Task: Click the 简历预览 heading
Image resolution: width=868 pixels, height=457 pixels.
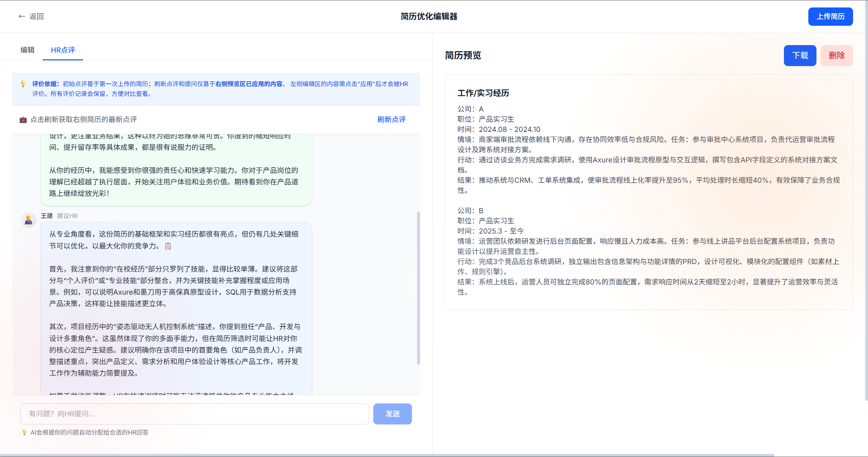Action: [x=463, y=55]
